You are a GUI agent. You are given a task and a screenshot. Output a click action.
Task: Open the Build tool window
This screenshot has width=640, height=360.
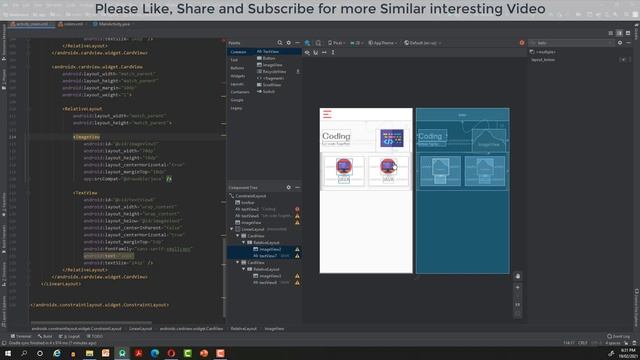click(x=45, y=336)
